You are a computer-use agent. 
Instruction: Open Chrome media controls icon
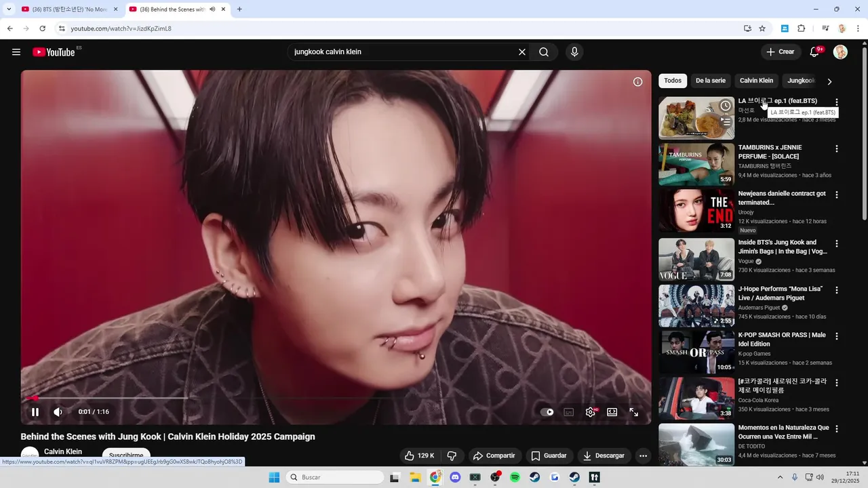click(825, 28)
